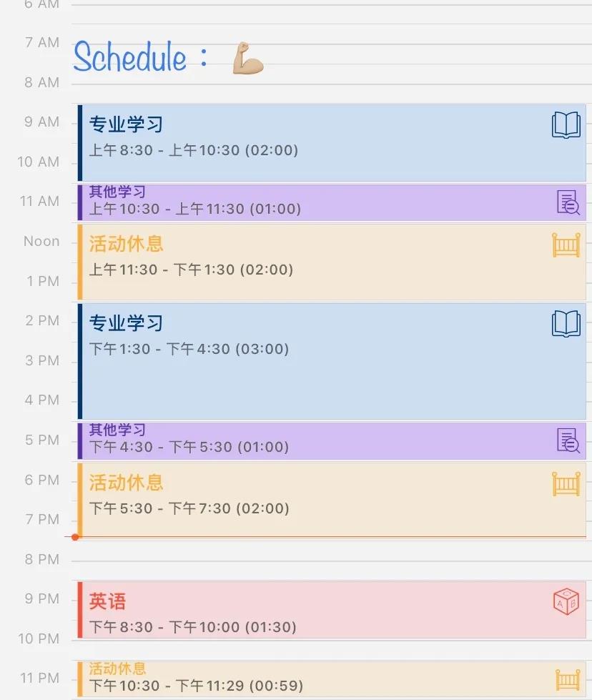Tap the book icon in 8:30 专业学习 event

[x=566, y=124]
